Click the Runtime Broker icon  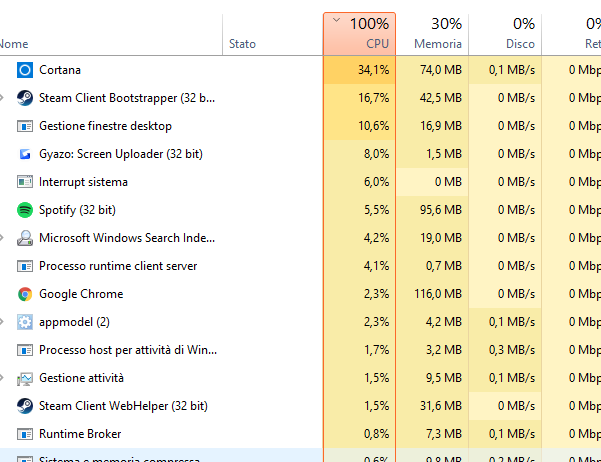[x=25, y=434]
